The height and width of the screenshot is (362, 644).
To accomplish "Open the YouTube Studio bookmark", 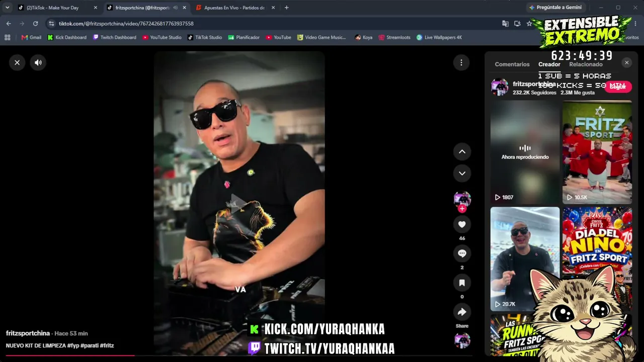I will [x=162, y=37].
